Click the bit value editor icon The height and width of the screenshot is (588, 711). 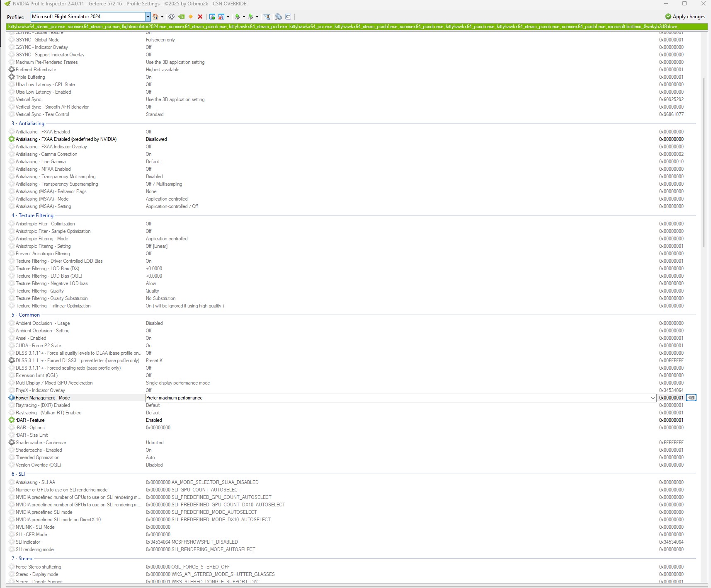tap(288, 17)
